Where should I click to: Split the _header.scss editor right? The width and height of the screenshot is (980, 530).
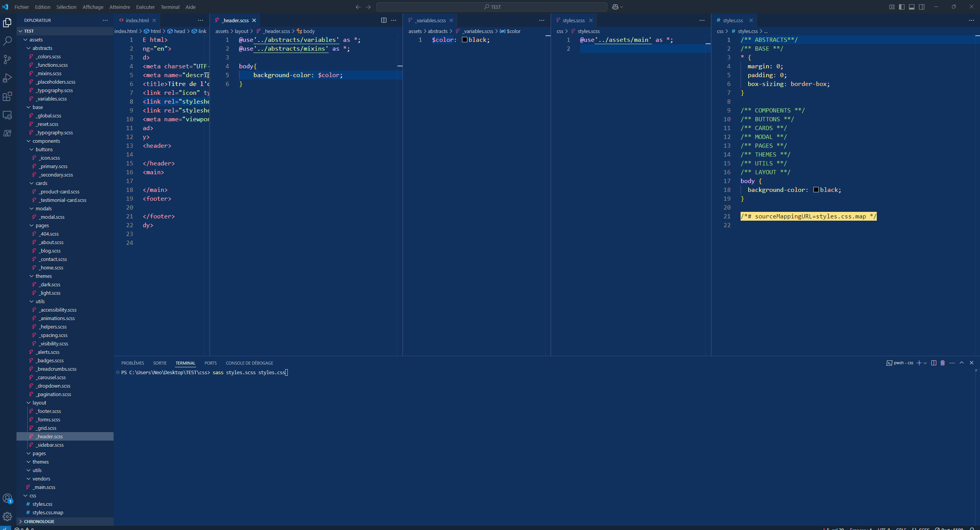383,20
